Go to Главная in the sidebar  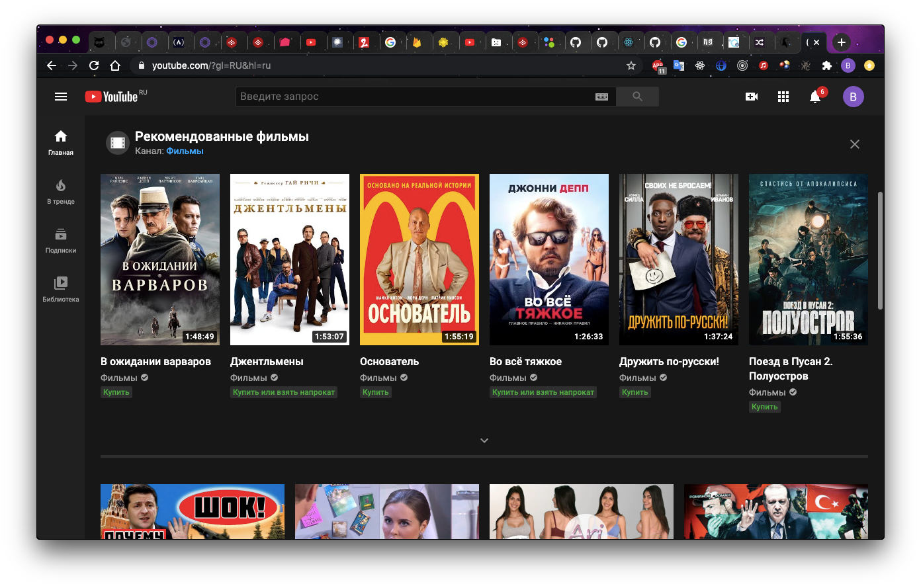click(61, 142)
